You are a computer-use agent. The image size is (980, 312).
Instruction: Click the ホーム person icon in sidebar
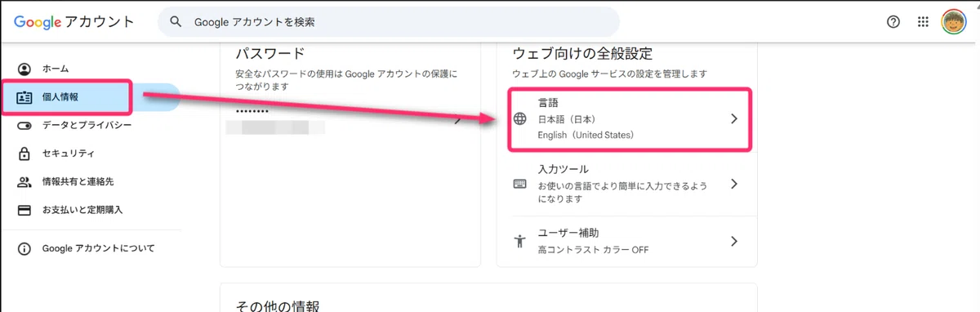[24, 69]
